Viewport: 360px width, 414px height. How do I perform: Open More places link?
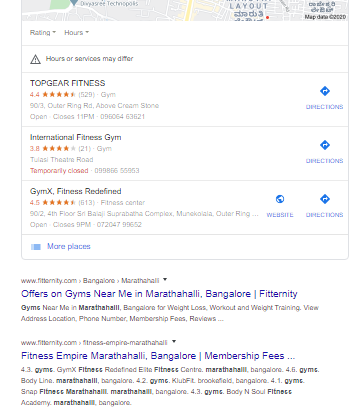(69, 246)
